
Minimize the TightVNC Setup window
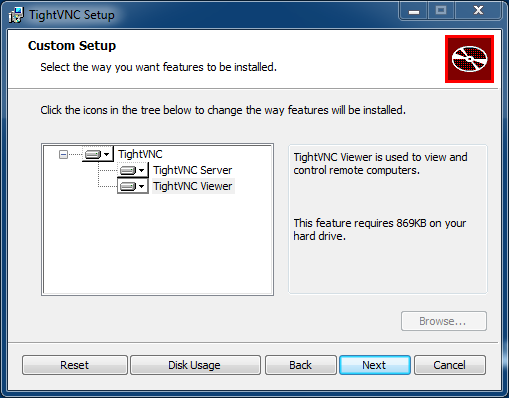pos(414,11)
